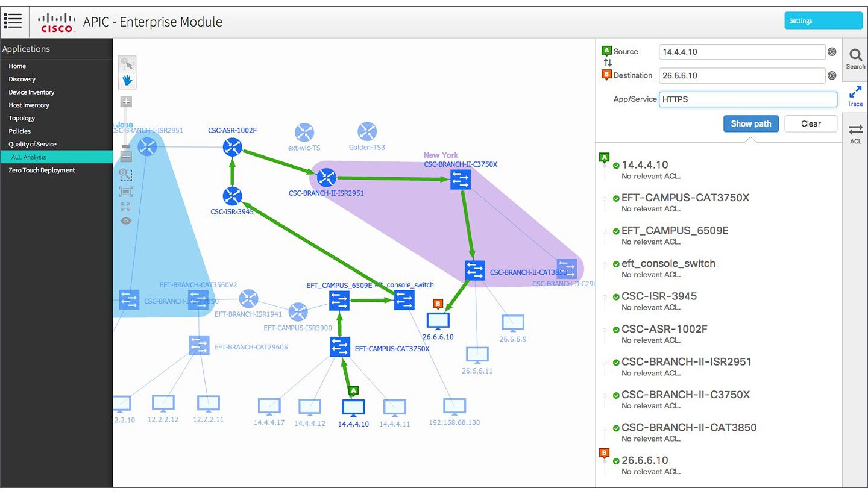Focus the Source IP input field

[x=742, y=52]
